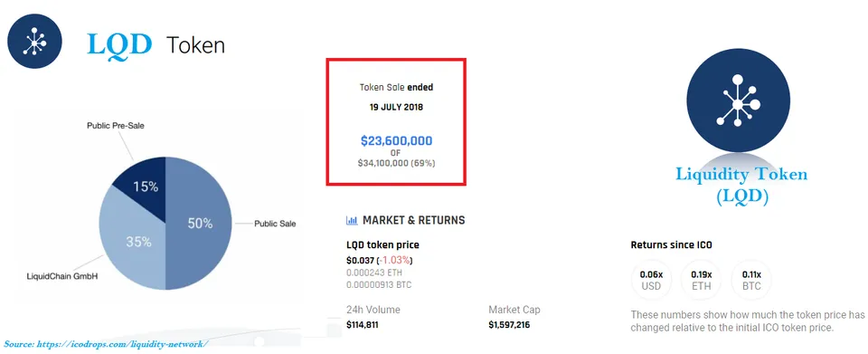
Task: Click the LQD Token title text
Action: point(156,45)
